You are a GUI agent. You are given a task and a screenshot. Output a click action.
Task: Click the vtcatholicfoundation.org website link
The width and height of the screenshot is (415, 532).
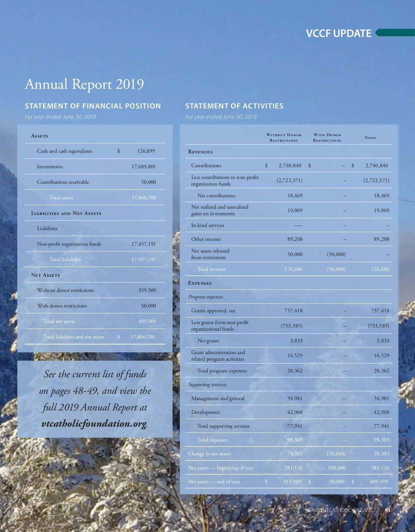click(x=94, y=424)
